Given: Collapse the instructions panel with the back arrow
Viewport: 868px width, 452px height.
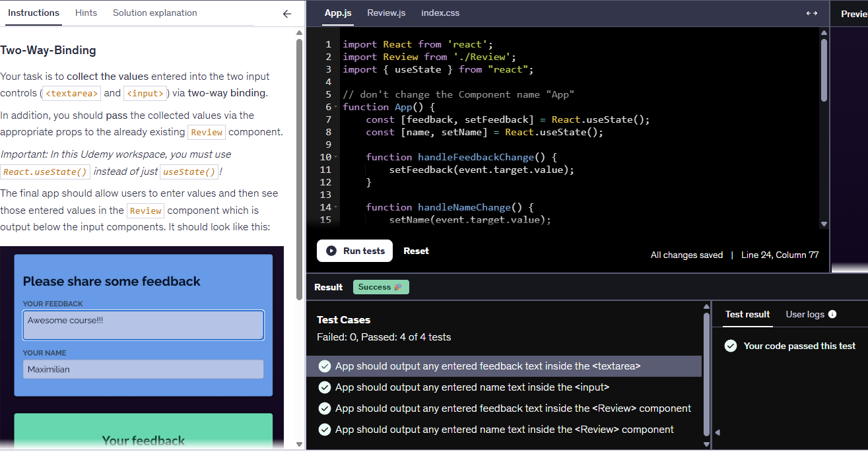Looking at the screenshot, I should 286,13.
